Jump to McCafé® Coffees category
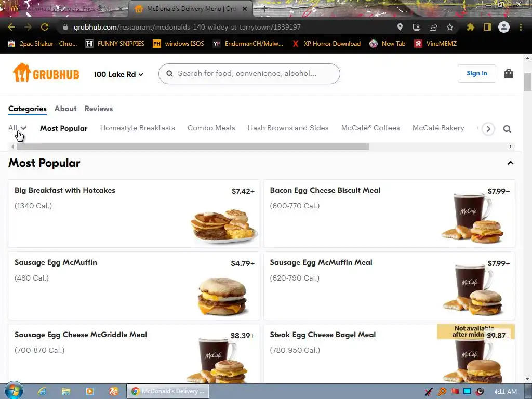 click(x=370, y=128)
